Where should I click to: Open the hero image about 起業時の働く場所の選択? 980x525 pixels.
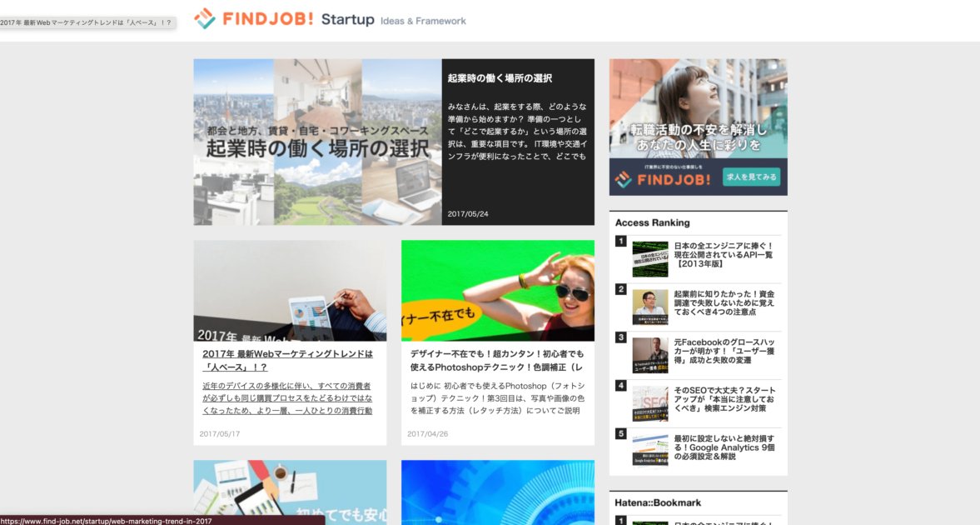pos(317,142)
